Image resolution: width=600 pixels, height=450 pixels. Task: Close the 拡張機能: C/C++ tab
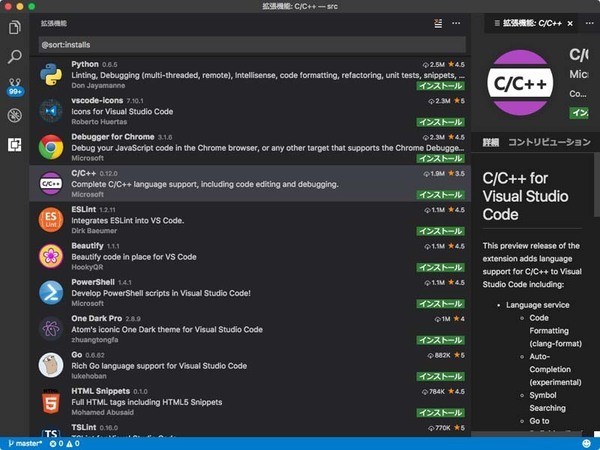tap(570, 24)
